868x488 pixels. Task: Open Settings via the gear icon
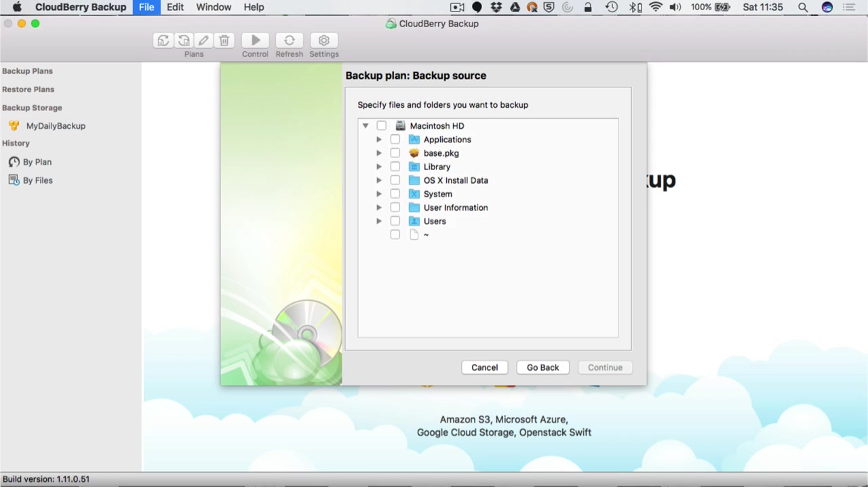click(324, 41)
